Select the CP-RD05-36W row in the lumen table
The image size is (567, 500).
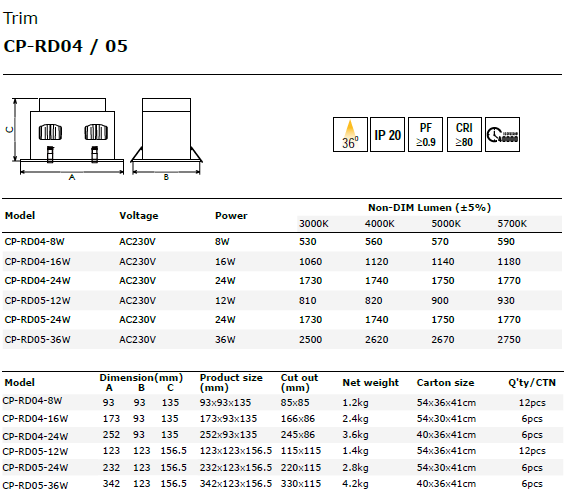(x=282, y=339)
